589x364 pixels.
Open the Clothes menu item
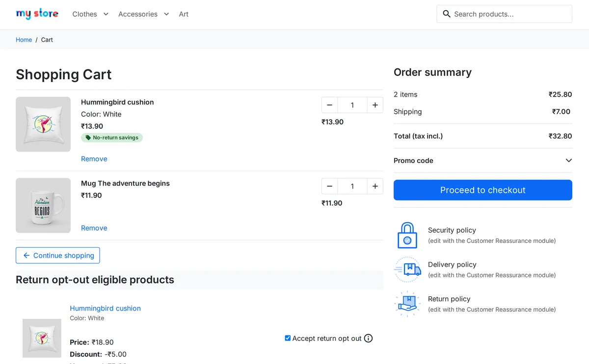tap(85, 14)
